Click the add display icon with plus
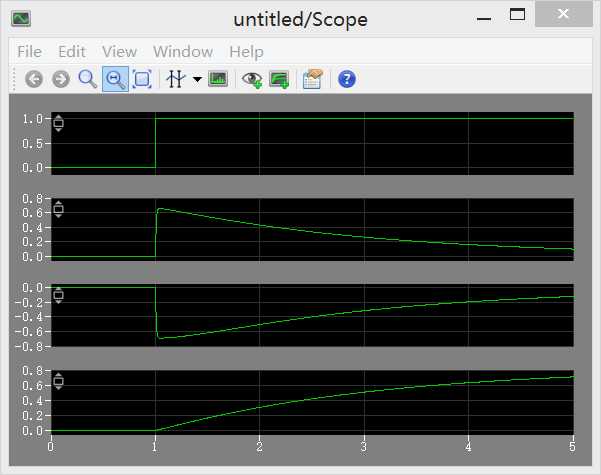 point(279,79)
